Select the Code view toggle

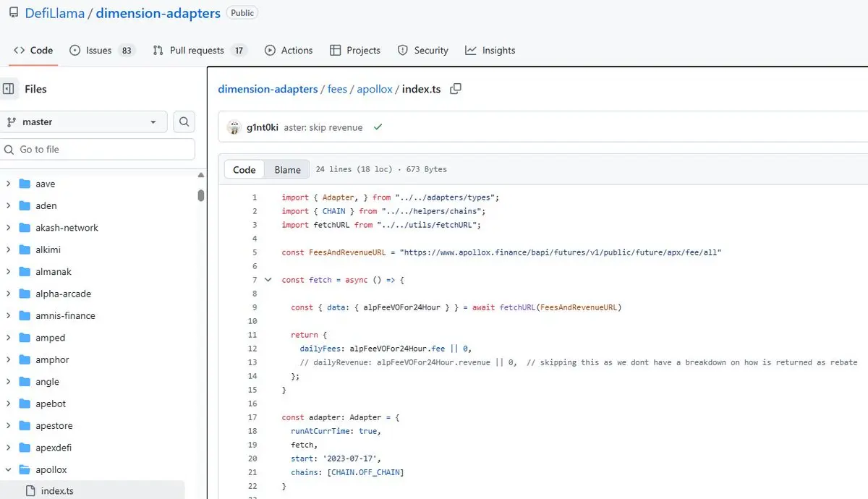[x=244, y=169]
